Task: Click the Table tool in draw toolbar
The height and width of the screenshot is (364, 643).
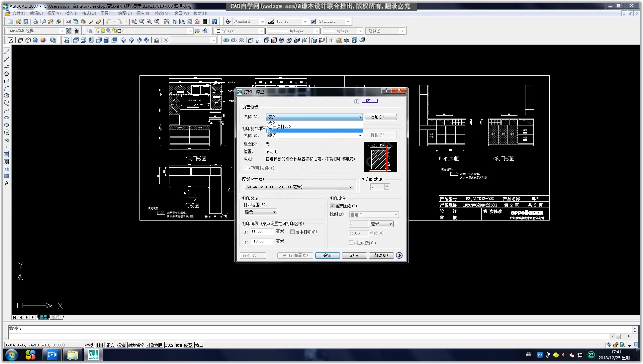Action: pyautogui.click(x=6, y=176)
